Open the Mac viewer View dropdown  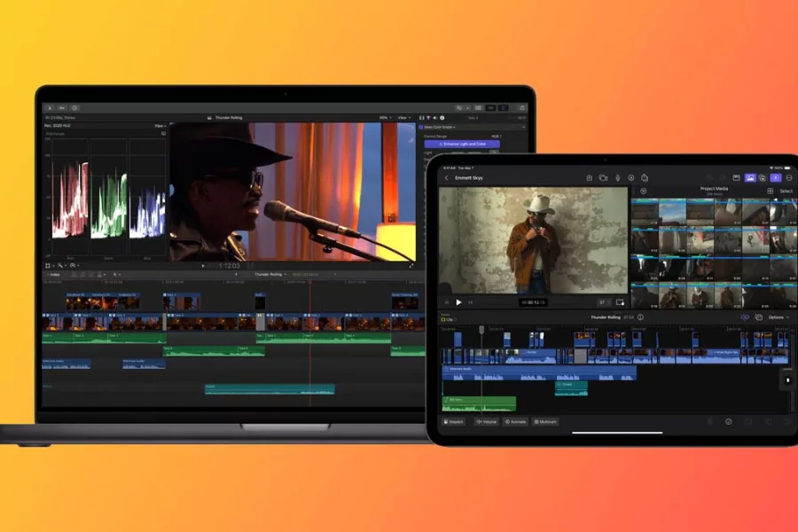404,118
